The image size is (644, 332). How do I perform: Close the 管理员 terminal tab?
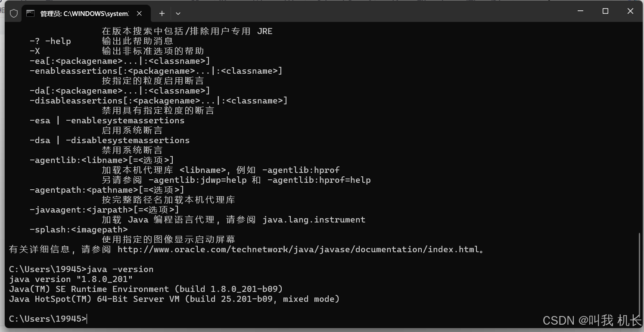[139, 13]
